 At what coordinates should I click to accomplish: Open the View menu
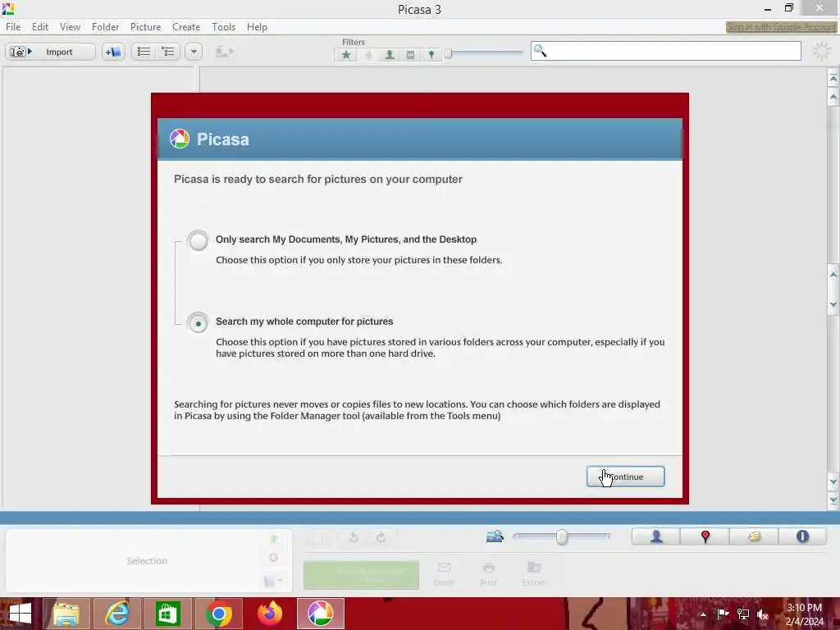coord(70,27)
